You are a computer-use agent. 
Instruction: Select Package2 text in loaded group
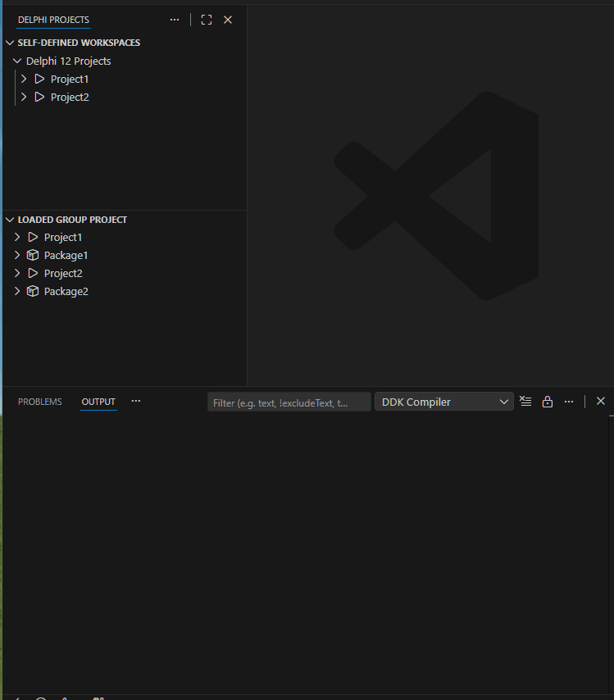[x=66, y=292]
